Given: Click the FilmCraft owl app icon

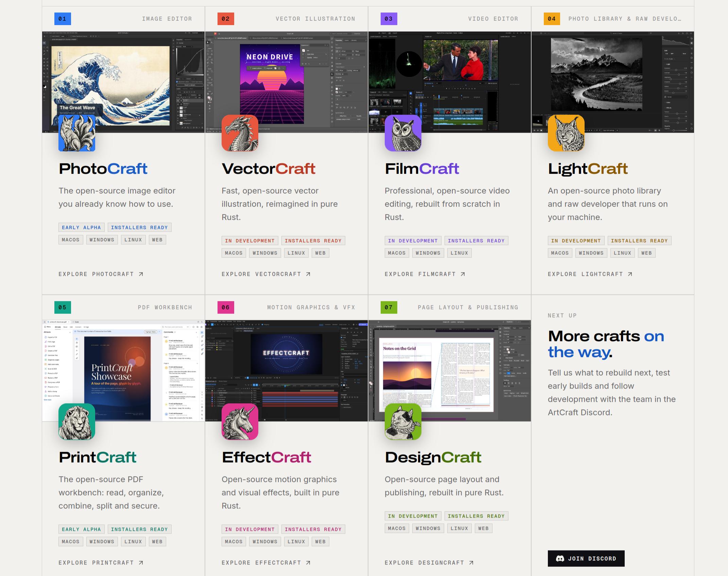Looking at the screenshot, I should click(x=403, y=133).
